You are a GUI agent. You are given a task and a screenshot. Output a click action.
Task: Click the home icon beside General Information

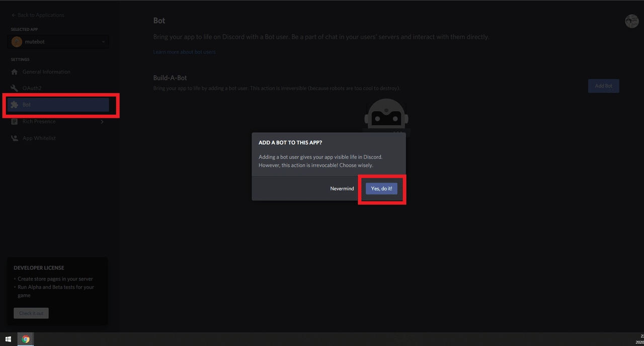pyautogui.click(x=15, y=72)
